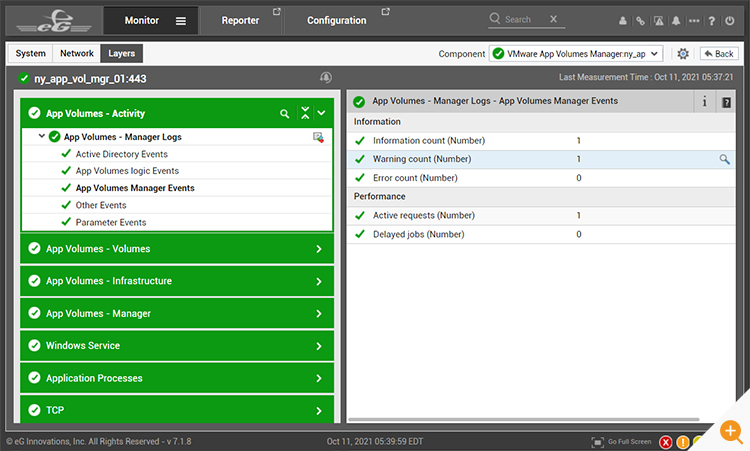
Task: Select Other Events test
Action: (x=101, y=205)
